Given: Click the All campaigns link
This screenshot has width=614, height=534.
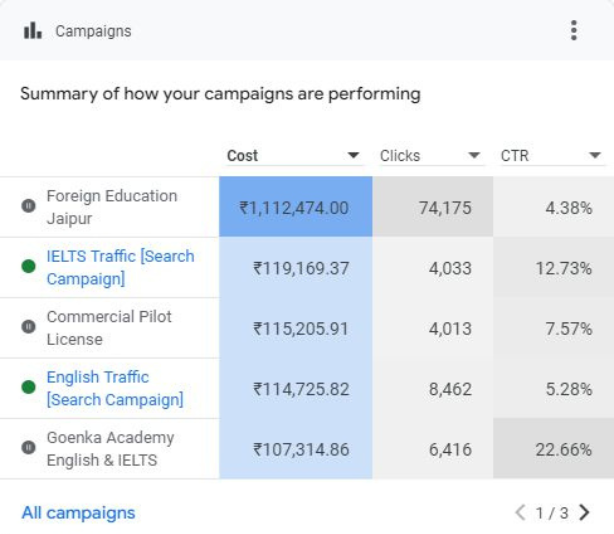Looking at the screenshot, I should tap(78, 513).
